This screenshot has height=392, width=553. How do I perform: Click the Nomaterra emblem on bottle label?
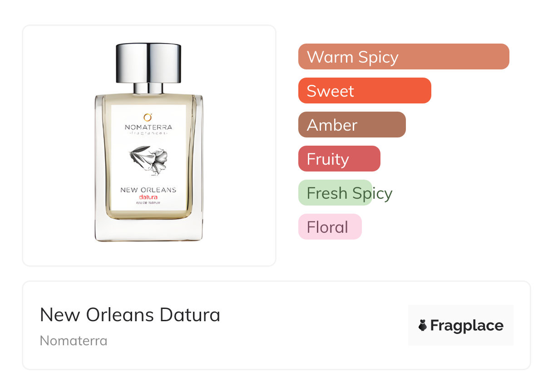(148, 117)
